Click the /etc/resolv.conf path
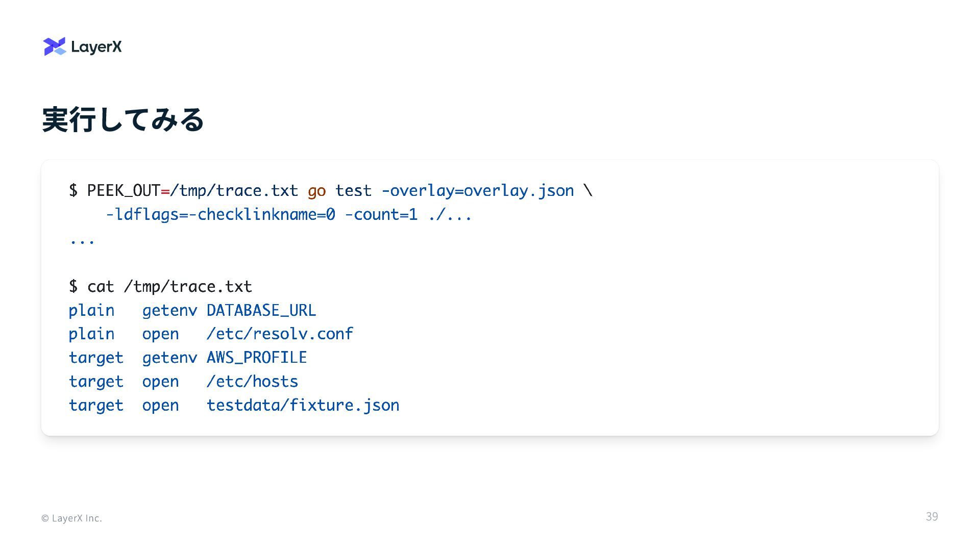980x551 pixels. 280,334
